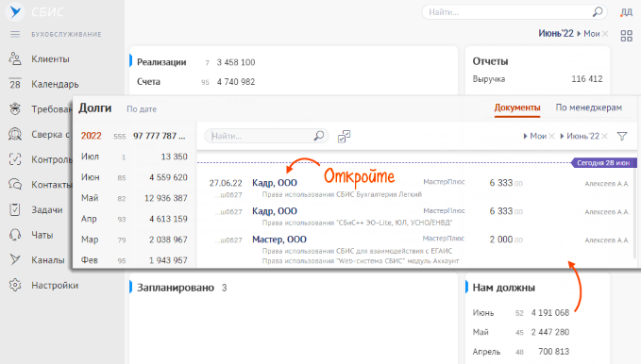Open the Запланировано widget heading
This screenshot has width=641, height=364.
pos(176,288)
